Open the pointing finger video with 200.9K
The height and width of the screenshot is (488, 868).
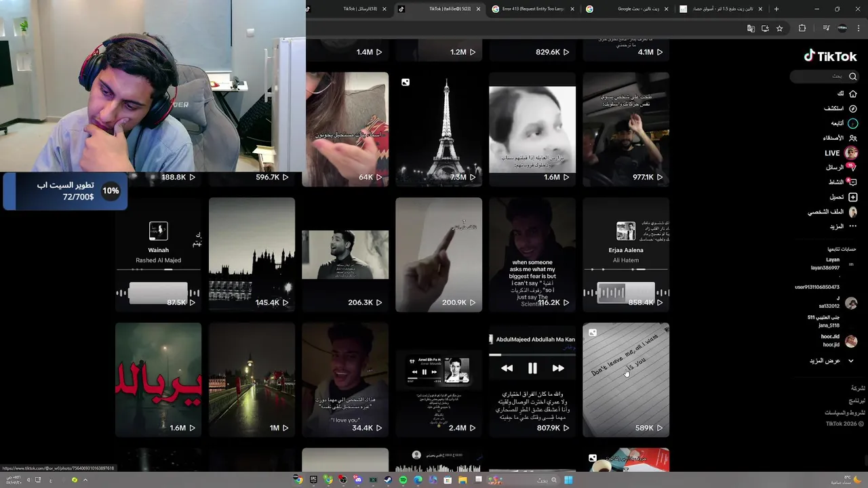[x=439, y=255]
